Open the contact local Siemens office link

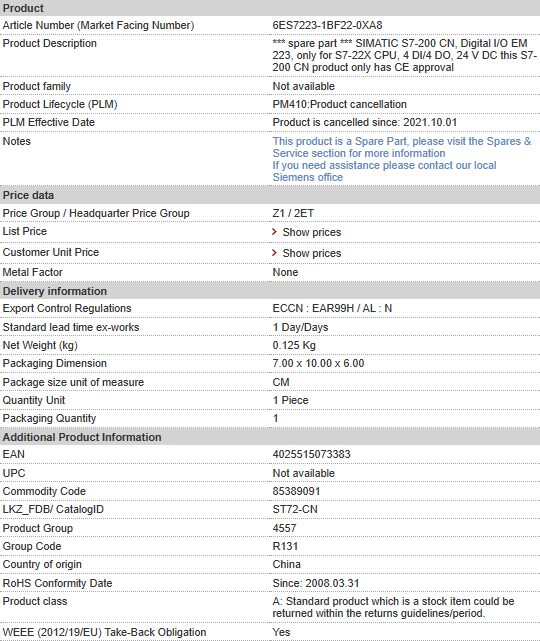[x=384, y=171]
